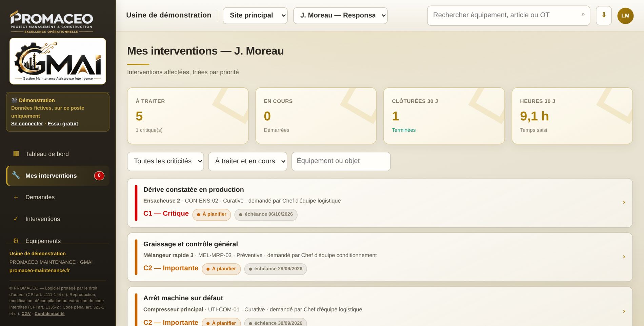Image resolution: width=644 pixels, height=326 pixels.
Task: Click the gear icon beside Équipements
Action: coord(16,241)
